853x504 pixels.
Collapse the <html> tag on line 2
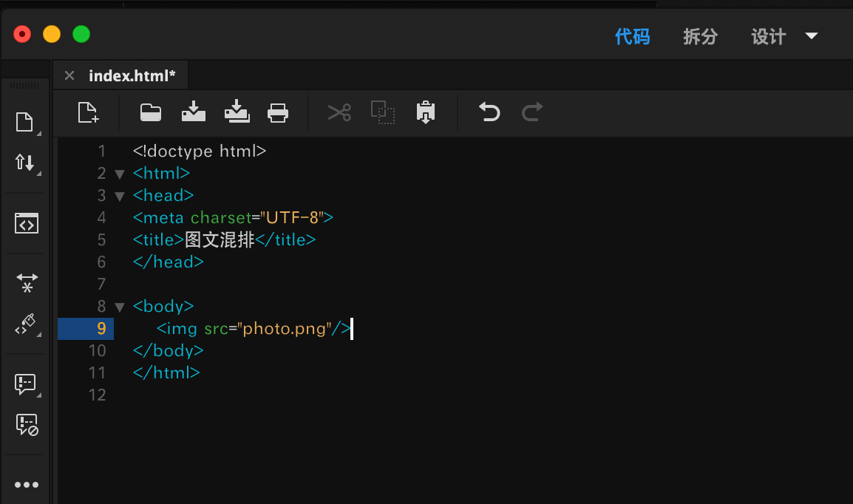tap(120, 174)
